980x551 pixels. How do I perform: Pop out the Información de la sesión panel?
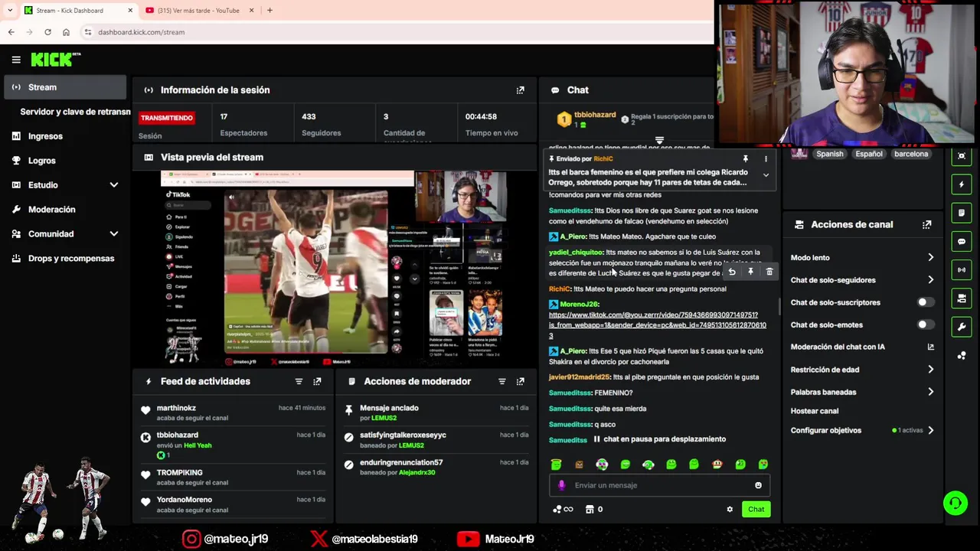[x=521, y=90]
